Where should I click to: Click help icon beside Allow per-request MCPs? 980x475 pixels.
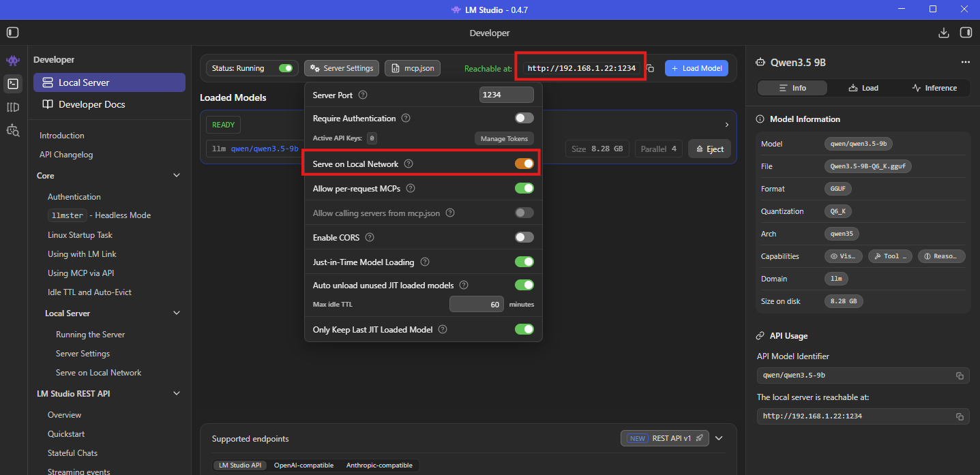click(x=411, y=189)
